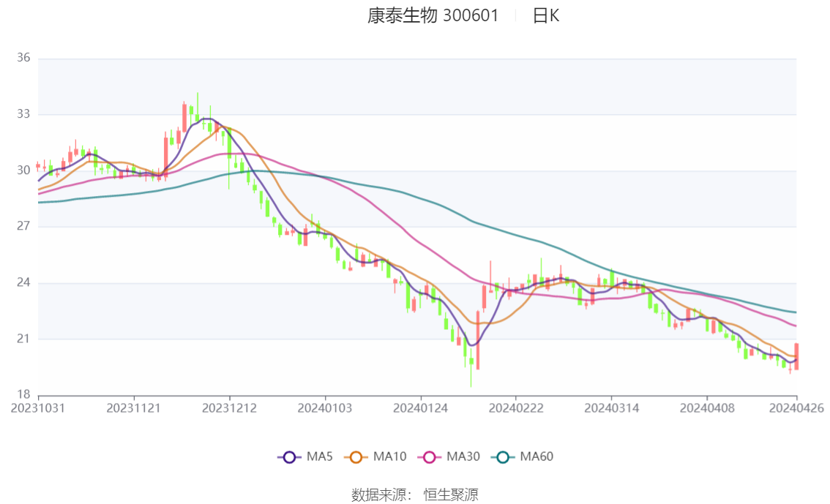Hide the MA5 line via its label
This screenshot has height=504, width=830.
coord(320,456)
